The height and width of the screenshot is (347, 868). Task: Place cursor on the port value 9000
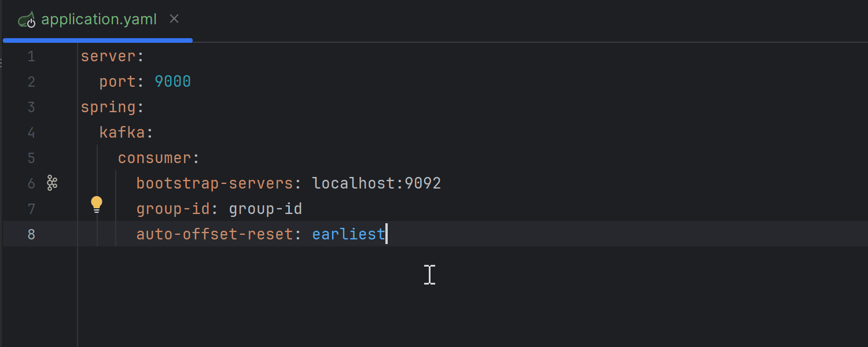(172, 81)
